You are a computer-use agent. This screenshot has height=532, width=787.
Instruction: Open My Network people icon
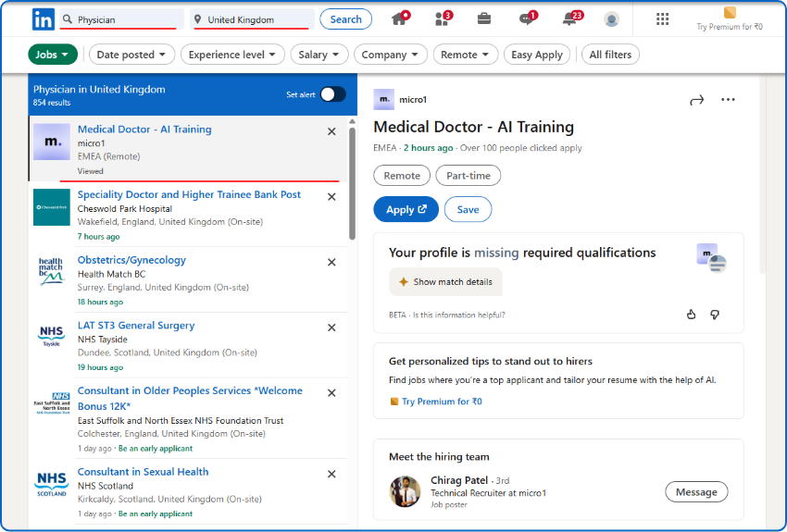click(443, 19)
